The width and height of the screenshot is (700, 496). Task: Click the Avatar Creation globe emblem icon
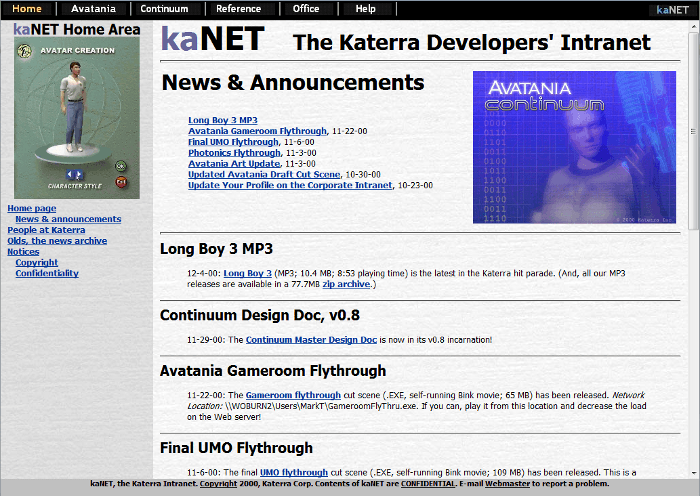click(25, 51)
